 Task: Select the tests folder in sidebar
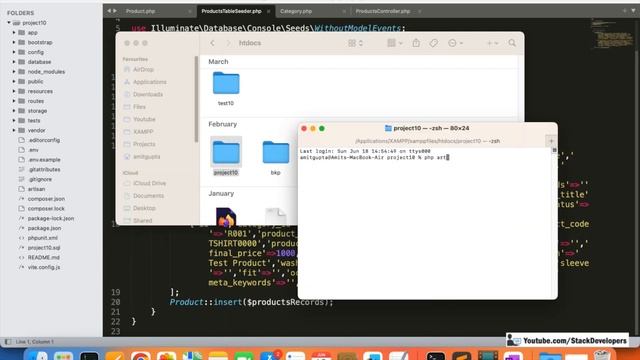tap(33, 121)
